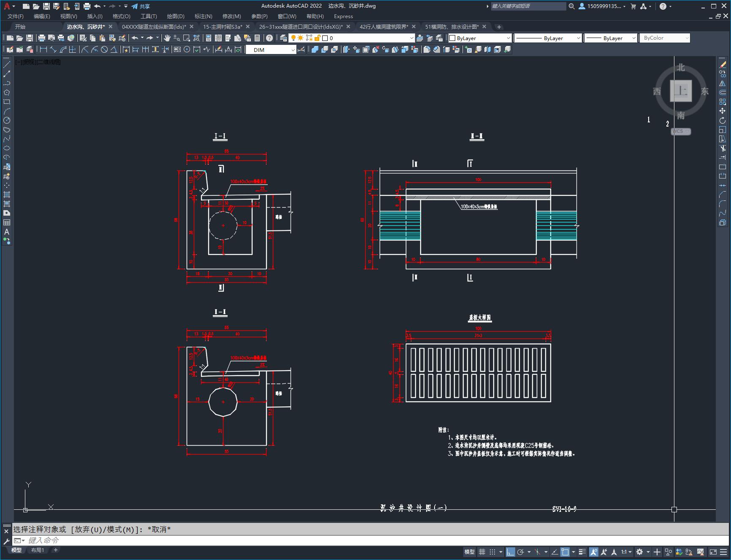The height and width of the screenshot is (560, 731).
Task: Toggle lineweight display in status bar
Action: point(582,552)
